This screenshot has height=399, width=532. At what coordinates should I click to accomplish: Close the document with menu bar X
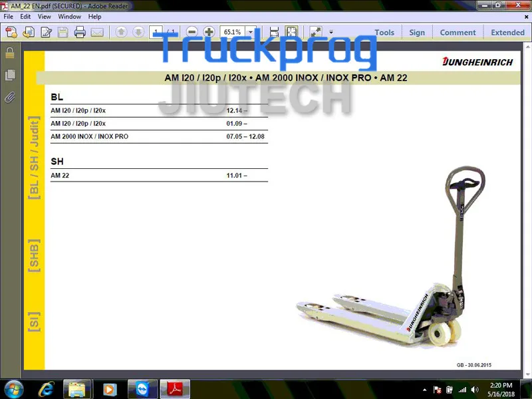[x=527, y=17]
